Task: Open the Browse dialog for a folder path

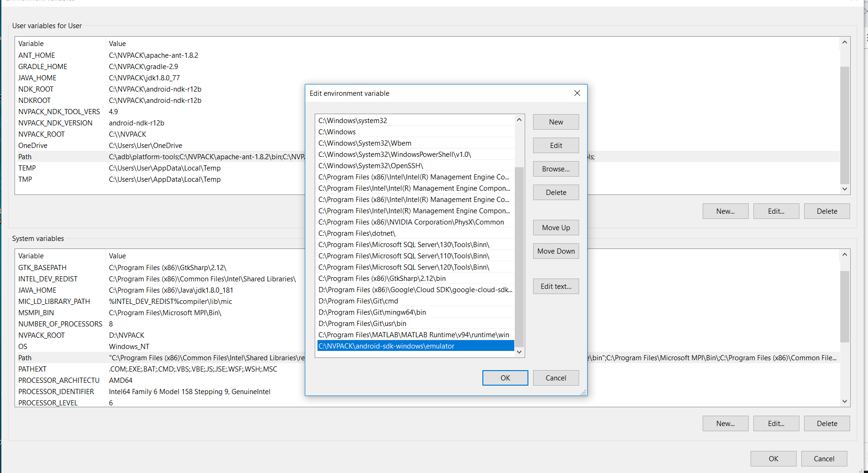Action: pyautogui.click(x=556, y=169)
